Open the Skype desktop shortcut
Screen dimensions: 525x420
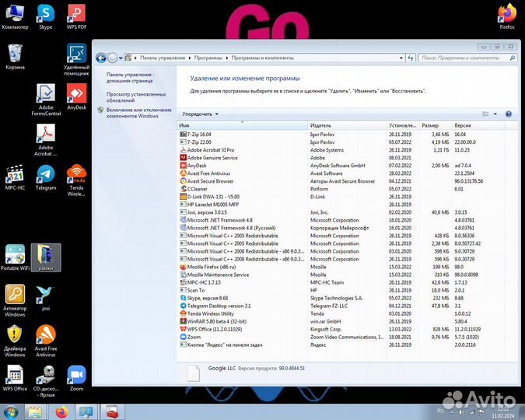coord(46,17)
